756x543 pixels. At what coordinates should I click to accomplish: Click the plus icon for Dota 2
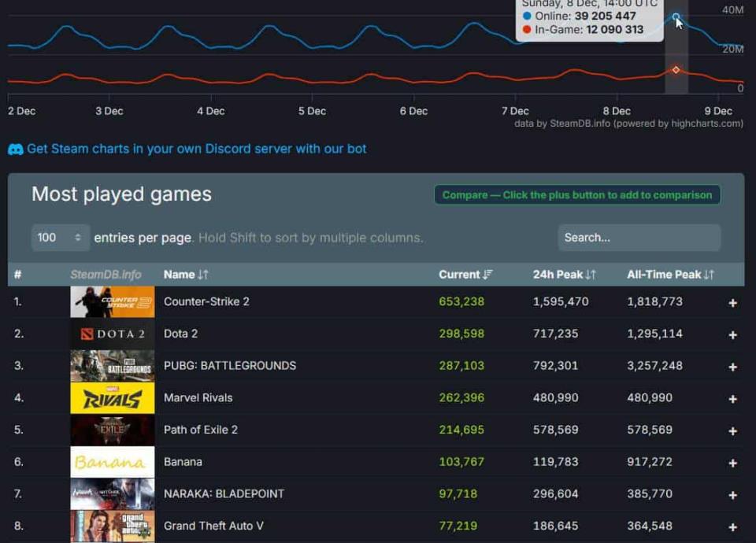pyautogui.click(x=732, y=335)
